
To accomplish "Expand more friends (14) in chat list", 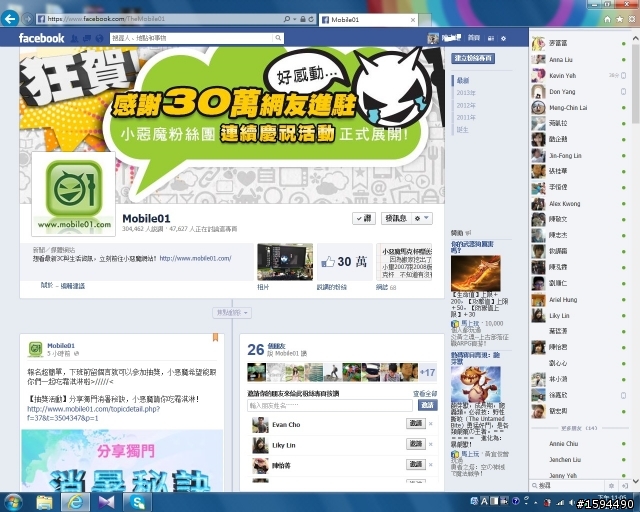I will point(579,428).
